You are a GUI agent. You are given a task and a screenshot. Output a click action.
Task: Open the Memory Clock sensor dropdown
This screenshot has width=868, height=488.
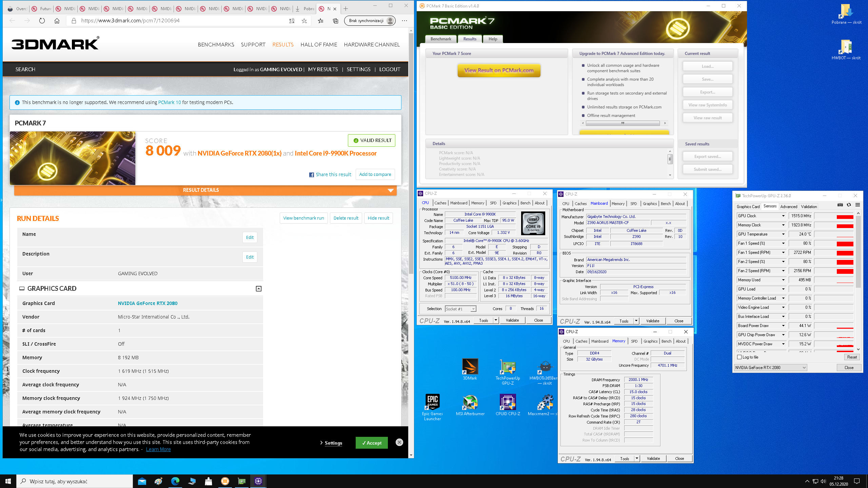(783, 225)
